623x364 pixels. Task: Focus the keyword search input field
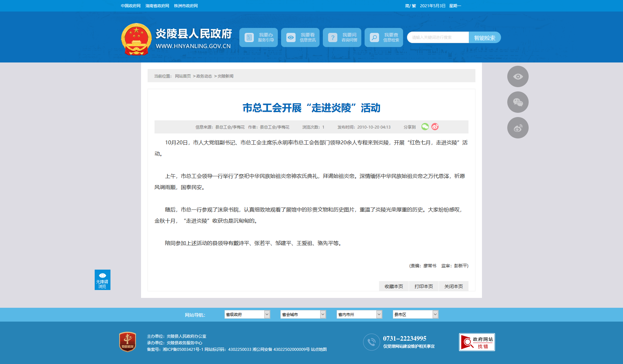pyautogui.click(x=438, y=37)
